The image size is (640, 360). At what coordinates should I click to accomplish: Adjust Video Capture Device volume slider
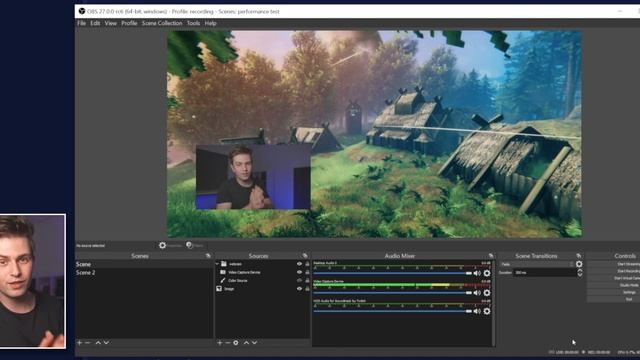pos(393,293)
